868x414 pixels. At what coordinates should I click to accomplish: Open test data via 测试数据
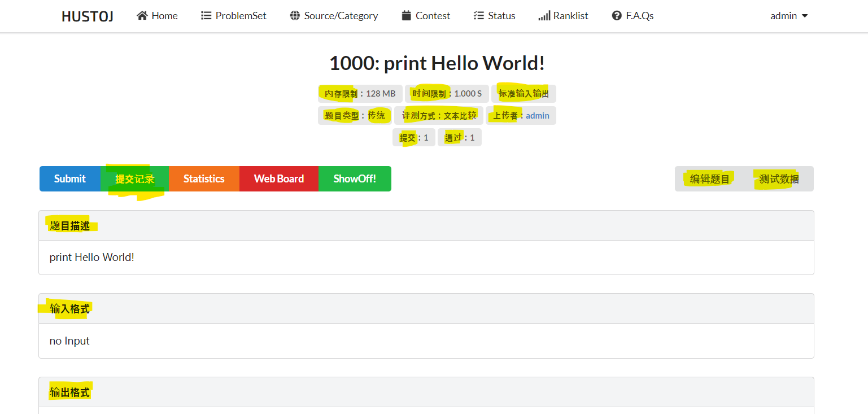coord(780,178)
